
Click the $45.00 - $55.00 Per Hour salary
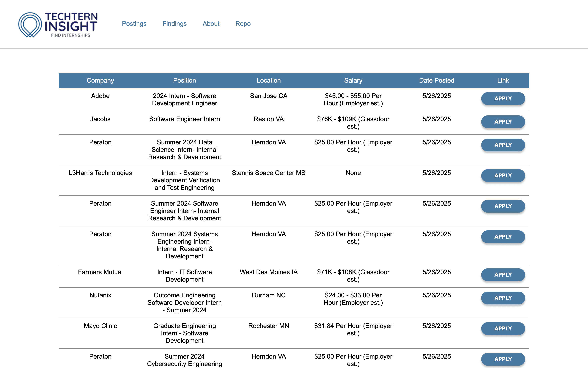pos(353,100)
